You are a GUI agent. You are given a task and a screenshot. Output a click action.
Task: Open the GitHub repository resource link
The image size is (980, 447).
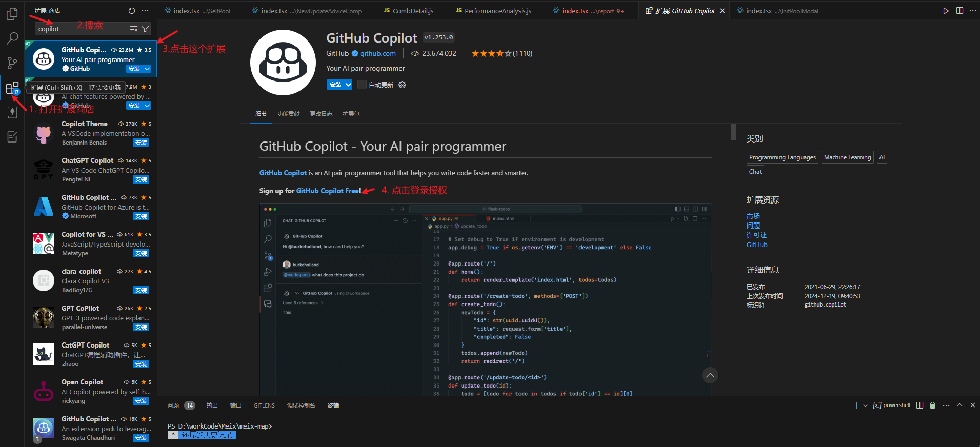[757, 245]
